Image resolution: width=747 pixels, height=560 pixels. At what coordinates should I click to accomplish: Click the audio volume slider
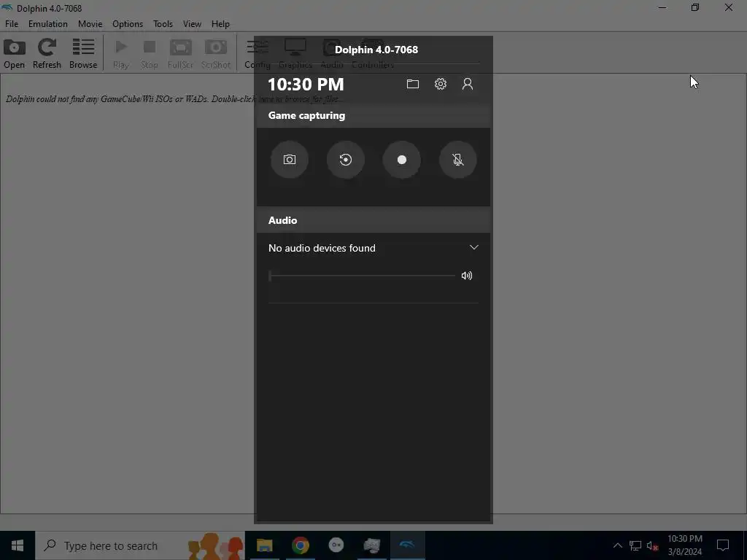coord(362,276)
